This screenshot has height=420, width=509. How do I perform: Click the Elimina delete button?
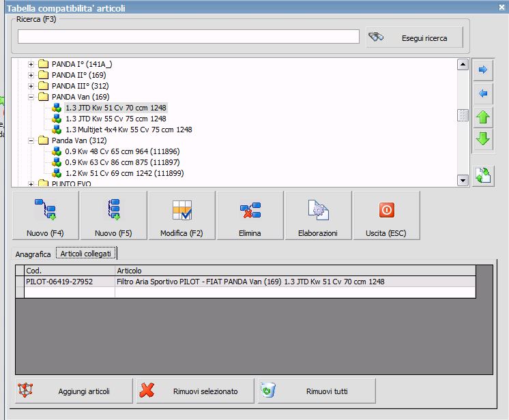click(250, 215)
